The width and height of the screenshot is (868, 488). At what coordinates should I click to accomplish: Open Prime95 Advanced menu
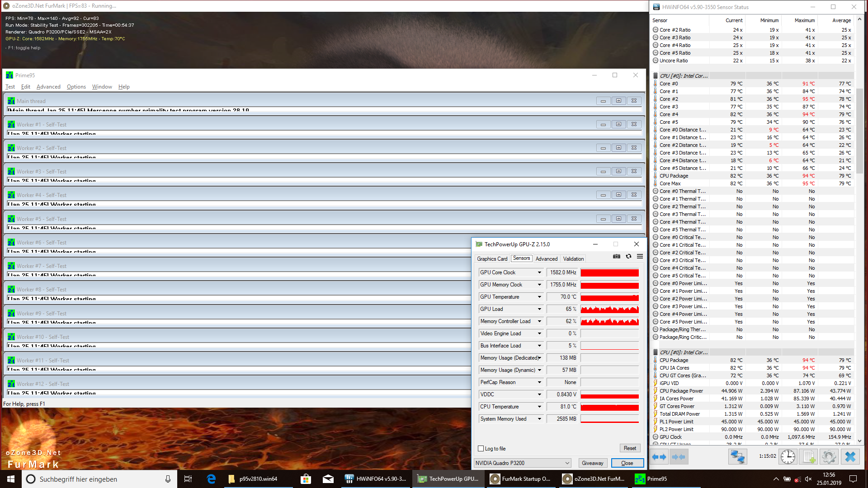pos(48,87)
